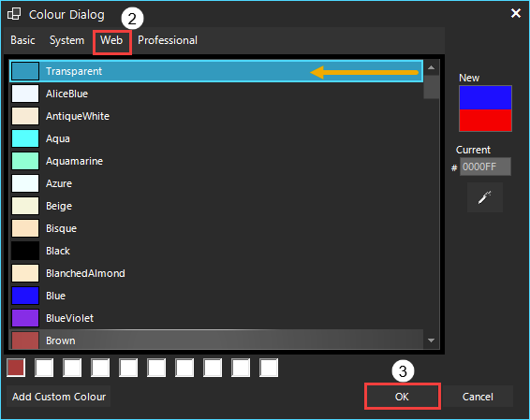Select BlueViolet from the colour list

click(x=216, y=318)
